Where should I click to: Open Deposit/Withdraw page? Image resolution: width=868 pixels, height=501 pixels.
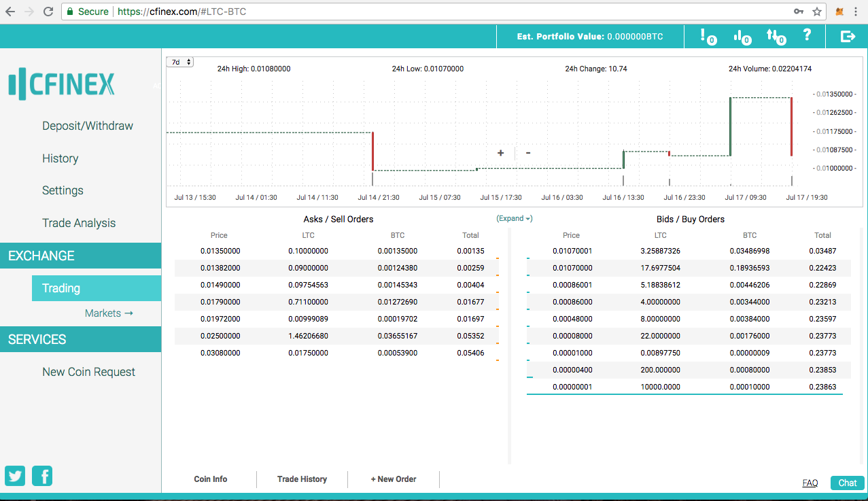coord(88,126)
